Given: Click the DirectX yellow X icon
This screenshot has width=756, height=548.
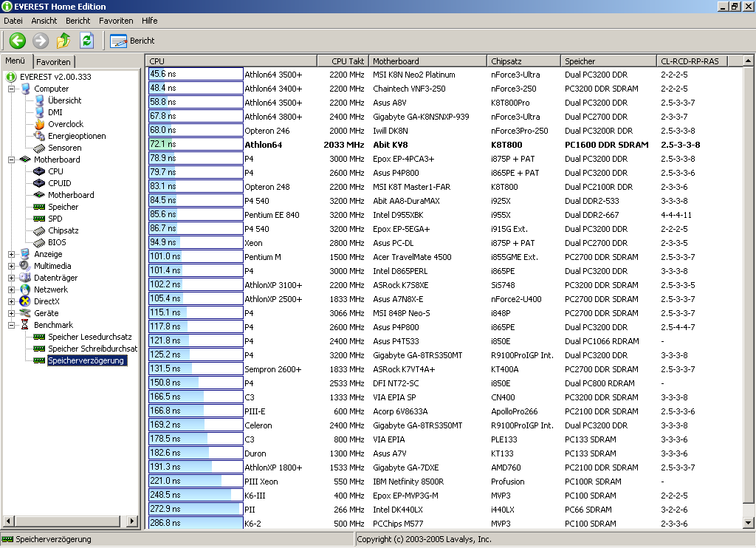Looking at the screenshot, I should (25, 301).
